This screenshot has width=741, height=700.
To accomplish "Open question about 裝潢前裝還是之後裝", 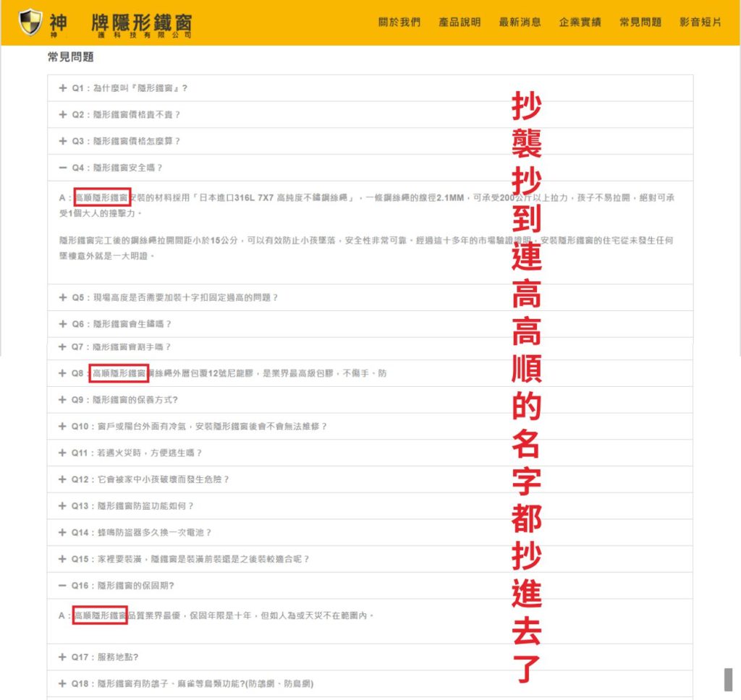I will click(x=203, y=559).
